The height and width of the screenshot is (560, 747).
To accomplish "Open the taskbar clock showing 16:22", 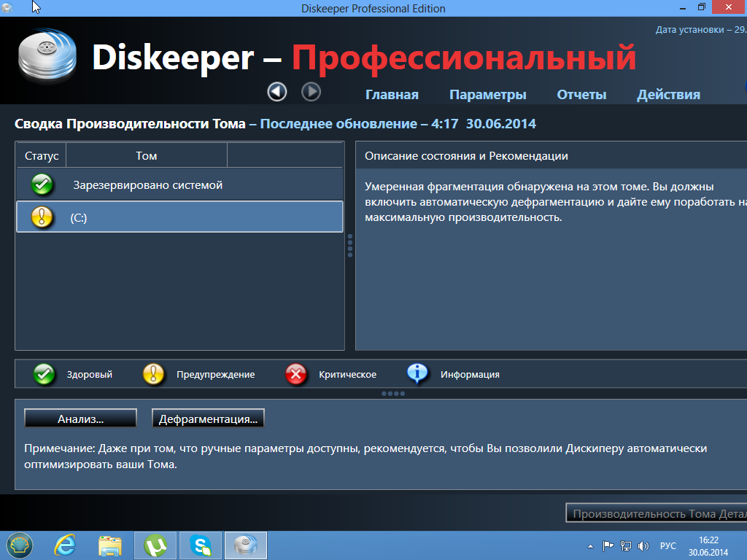I will 708,546.
